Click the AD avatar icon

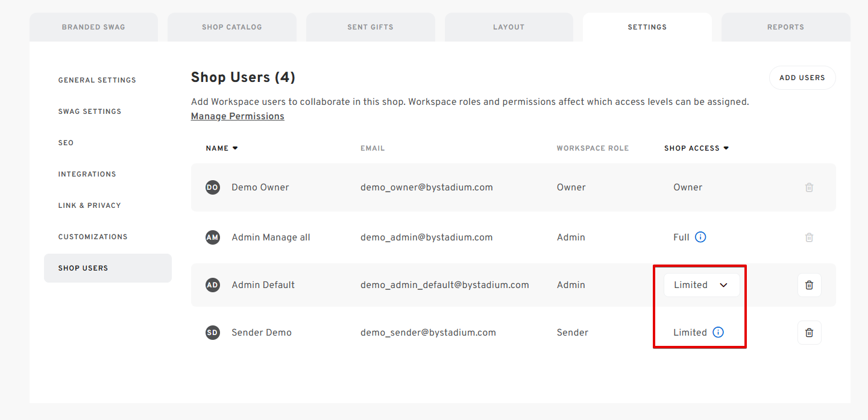212,285
